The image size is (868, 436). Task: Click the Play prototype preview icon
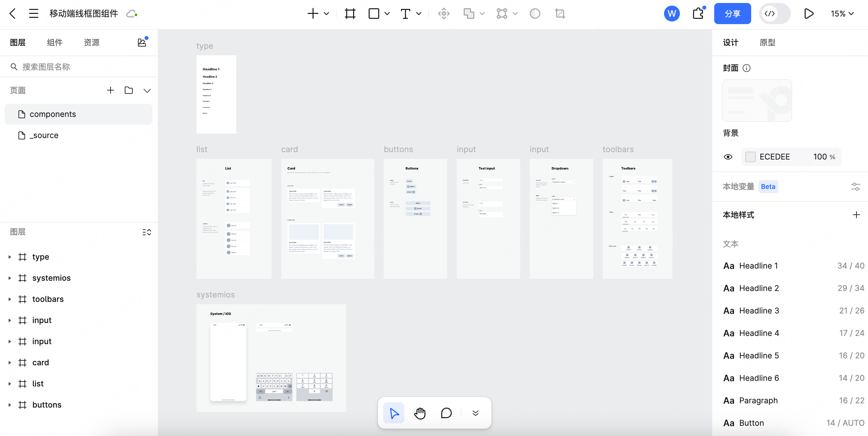[809, 14]
